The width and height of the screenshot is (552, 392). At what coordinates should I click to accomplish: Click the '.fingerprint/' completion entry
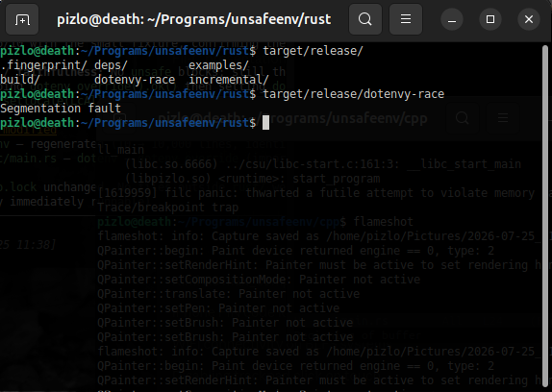point(43,65)
